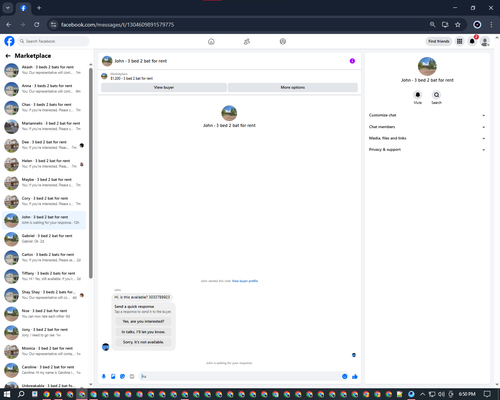Open the Chrome tab search dropdown
The image size is (500, 400).
[7, 8]
